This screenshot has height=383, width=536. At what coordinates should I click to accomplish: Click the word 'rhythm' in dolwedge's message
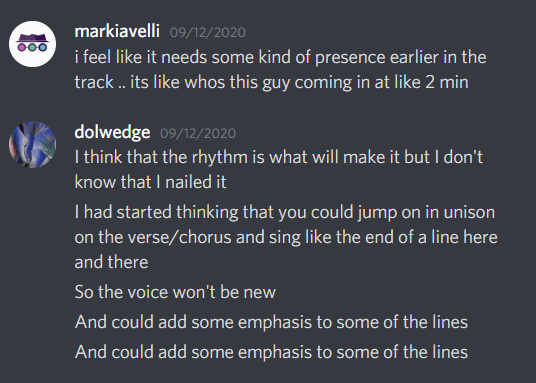(x=220, y=158)
